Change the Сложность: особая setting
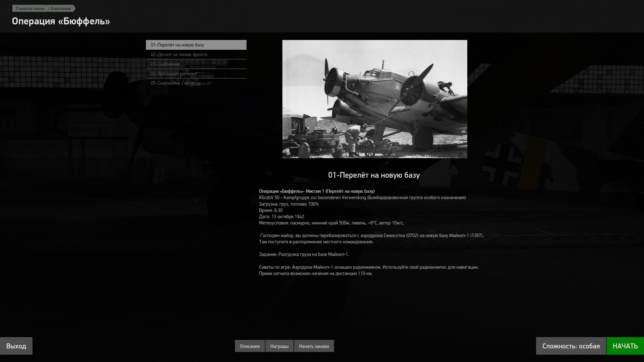The width and height of the screenshot is (644, 362). tap(571, 346)
